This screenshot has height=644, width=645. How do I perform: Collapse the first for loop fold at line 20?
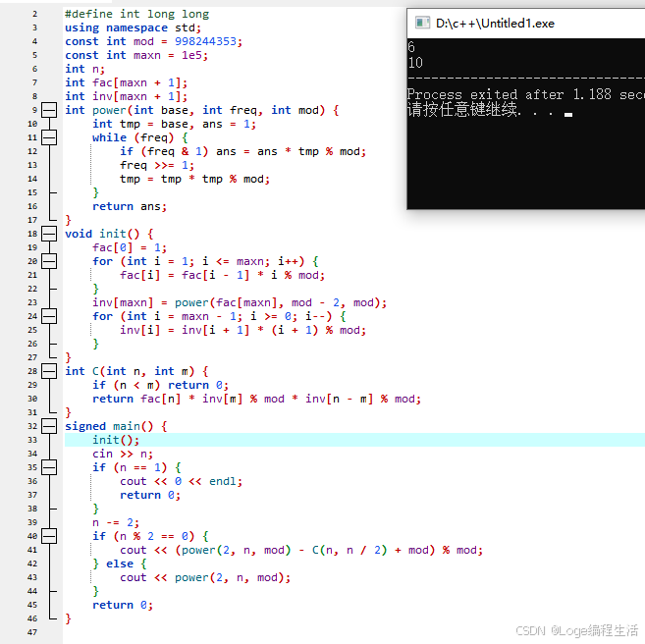49,261
